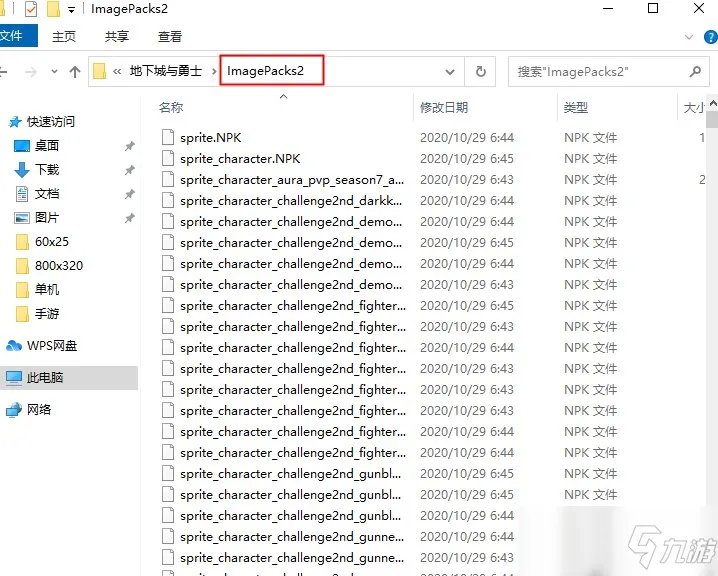Go forward with the forward arrow
The height and width of the screenshot is (576, 718).
pos(31,72)
